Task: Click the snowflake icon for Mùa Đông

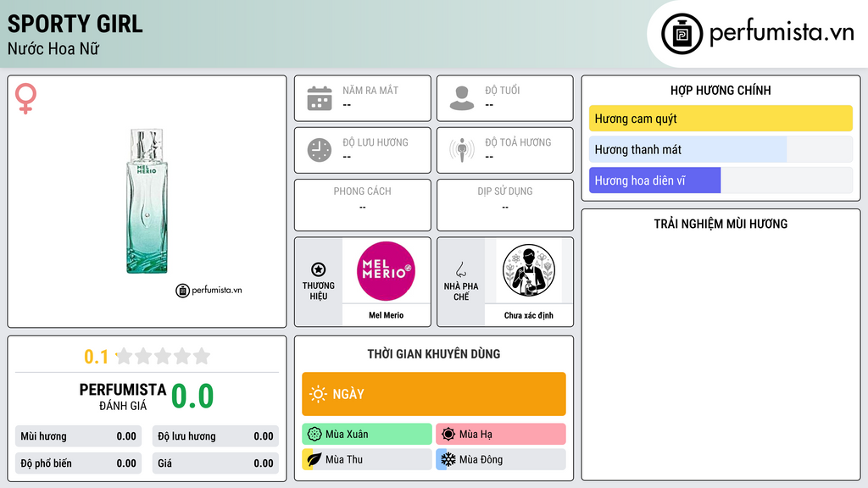Action: coord(448,459)
